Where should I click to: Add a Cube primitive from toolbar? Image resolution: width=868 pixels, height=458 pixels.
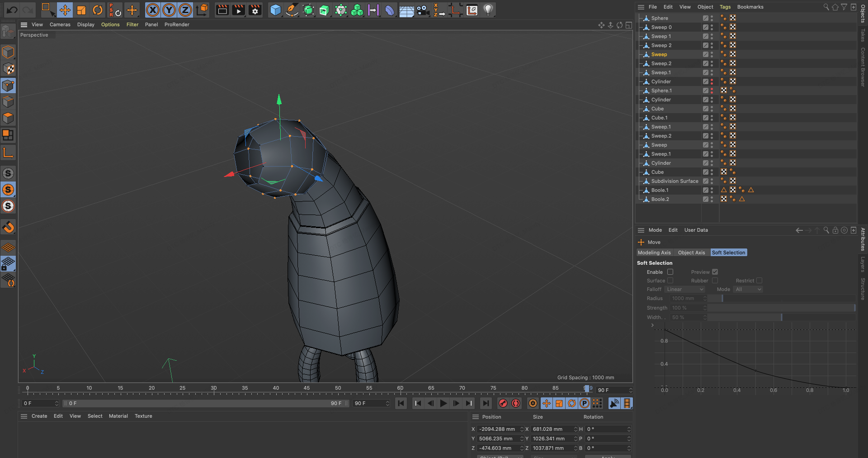click(275, 10)
